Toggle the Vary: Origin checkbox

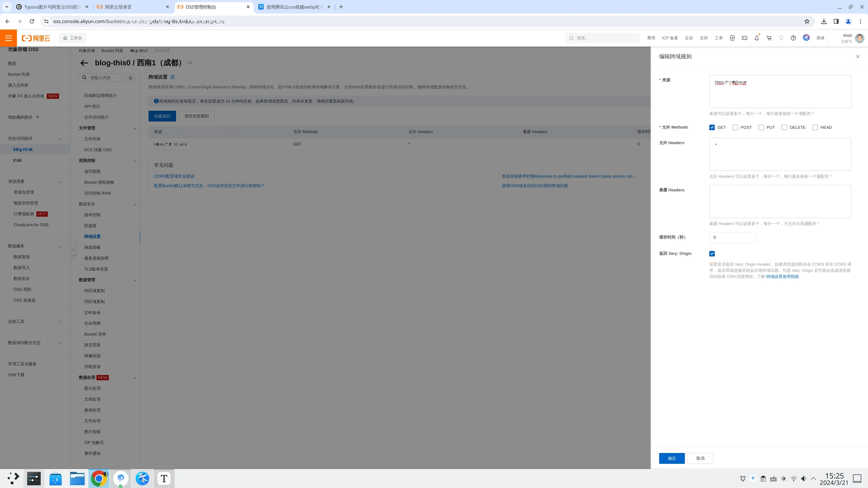(x=712, y=253)
